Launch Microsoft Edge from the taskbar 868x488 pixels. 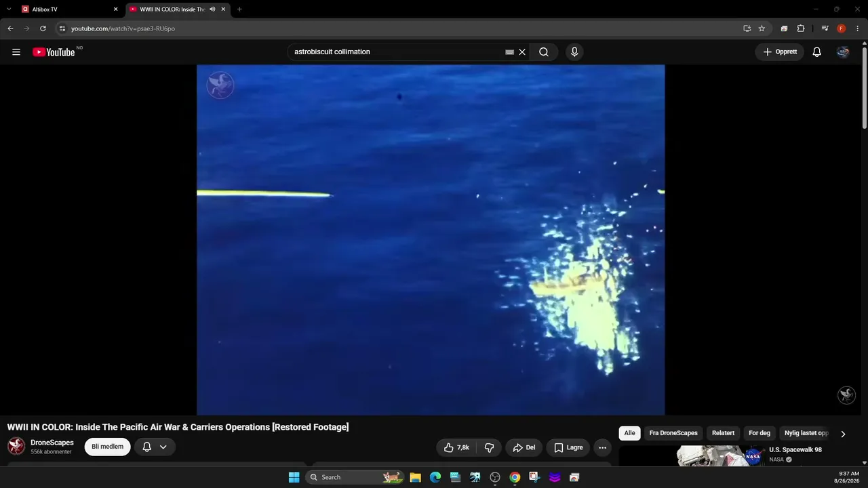(x=435, y=477)
